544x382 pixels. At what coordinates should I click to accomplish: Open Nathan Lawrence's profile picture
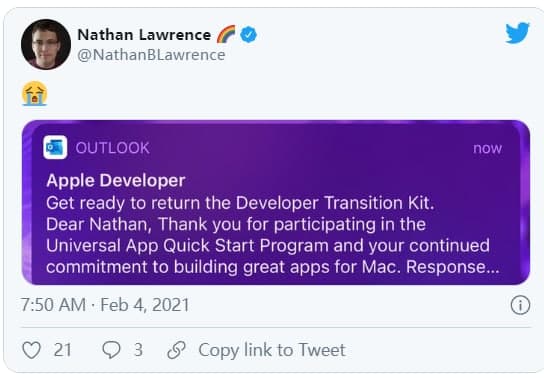click(x=46, y=44)
